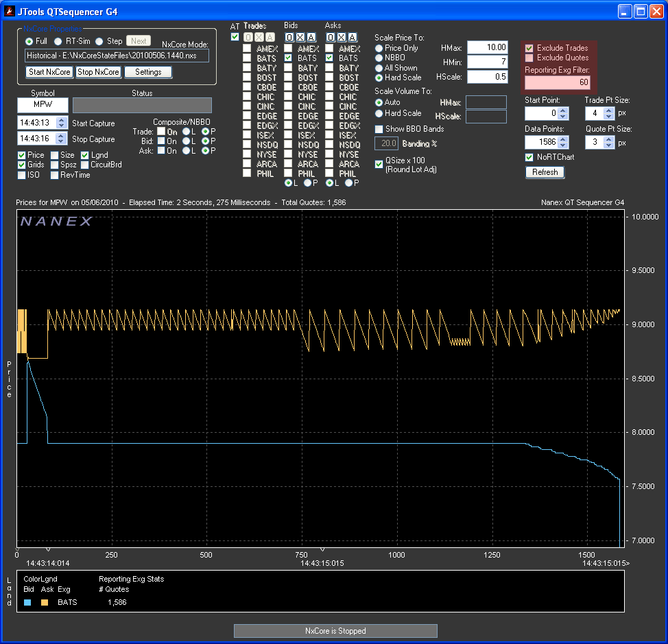Select P radio below the Bids column
Screen dimensions: 668x644
coord(308,182)
